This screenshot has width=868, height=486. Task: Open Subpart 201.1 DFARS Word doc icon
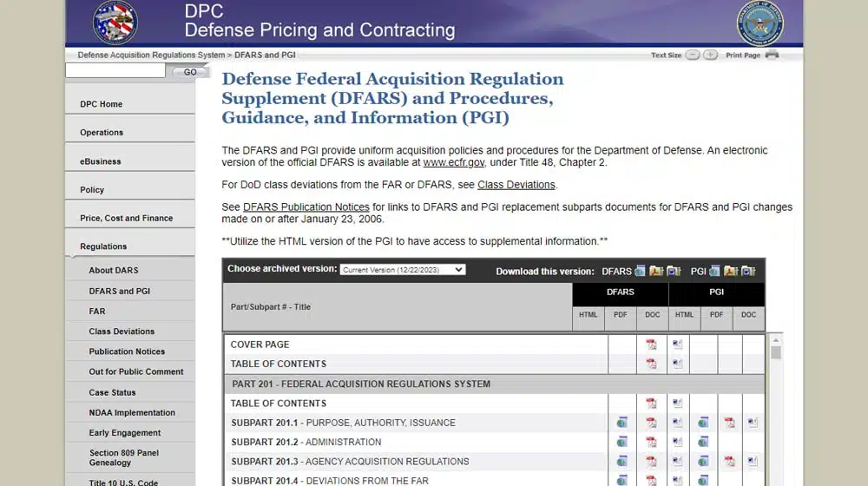click(x=677, y=423)
